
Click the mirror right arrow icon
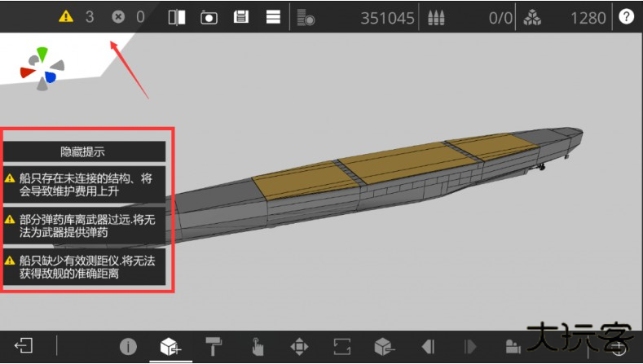[470, 346]
